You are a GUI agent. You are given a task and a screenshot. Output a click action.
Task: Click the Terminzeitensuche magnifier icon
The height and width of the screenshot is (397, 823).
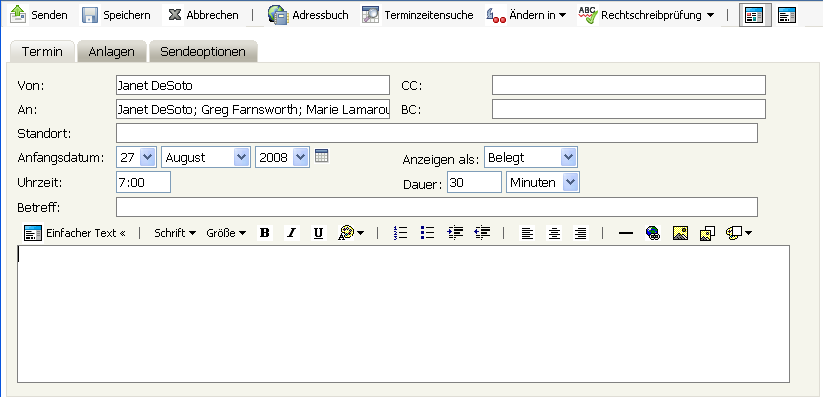click(x=371, y=15)
